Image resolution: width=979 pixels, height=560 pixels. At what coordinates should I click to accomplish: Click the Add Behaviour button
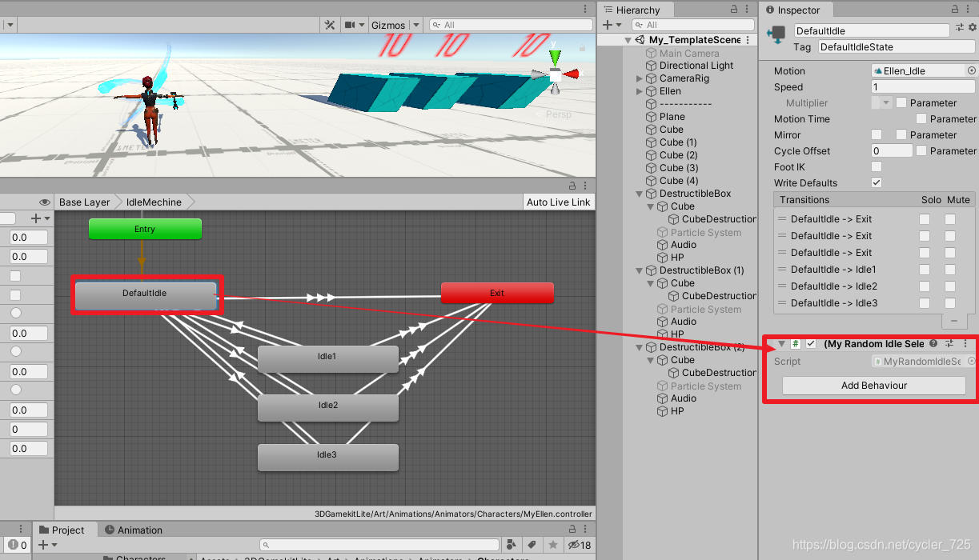(x=874, y=386)
